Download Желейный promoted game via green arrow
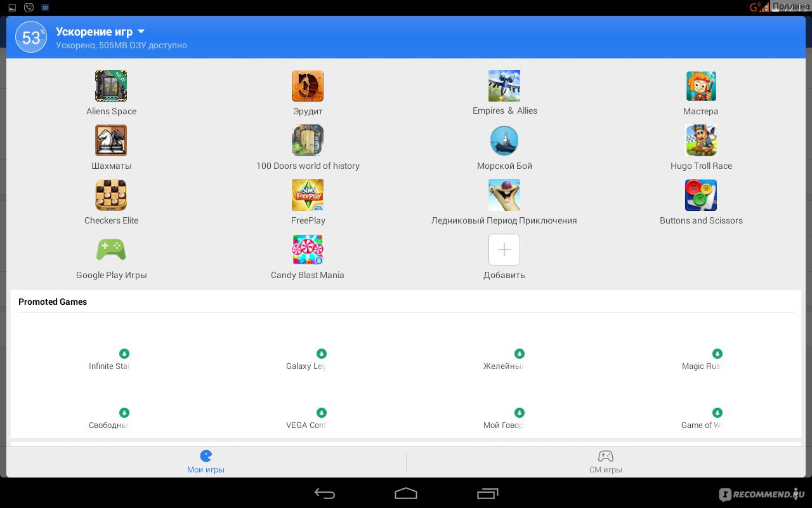812x508 pixels. [520, 354]
